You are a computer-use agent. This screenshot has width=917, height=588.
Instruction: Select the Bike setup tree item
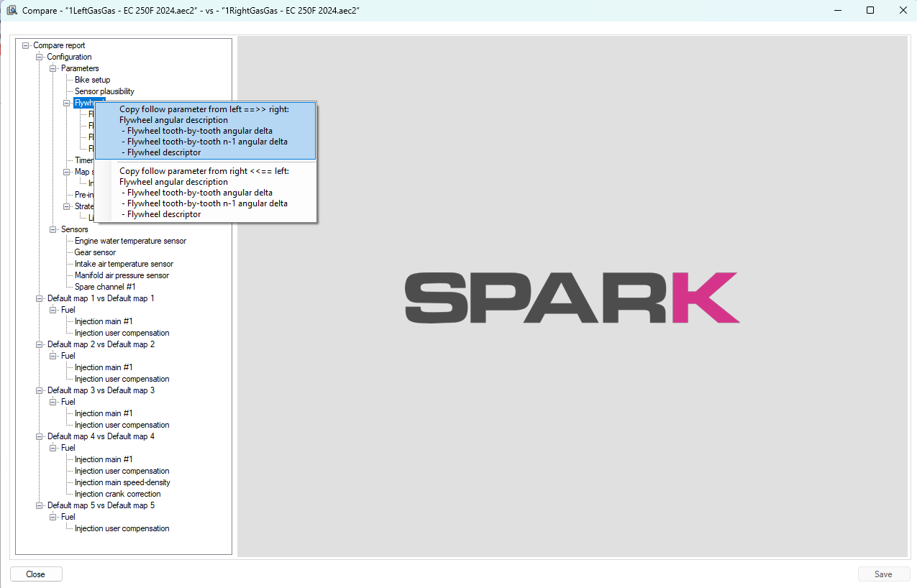(92, 80)
